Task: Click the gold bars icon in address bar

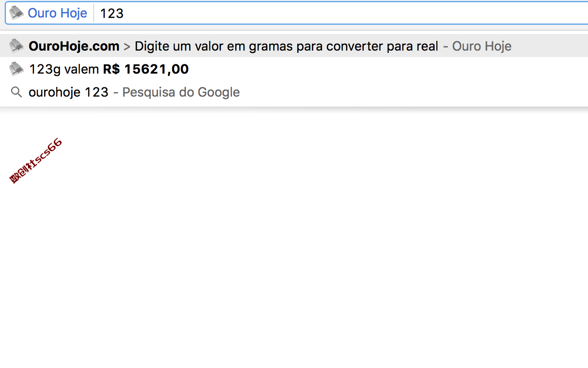Action: point(17,13)
